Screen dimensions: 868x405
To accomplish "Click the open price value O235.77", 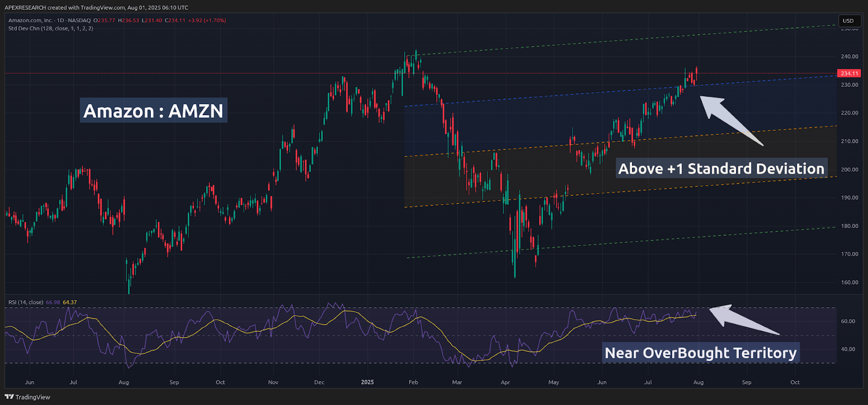I will [x=104, y=21].
